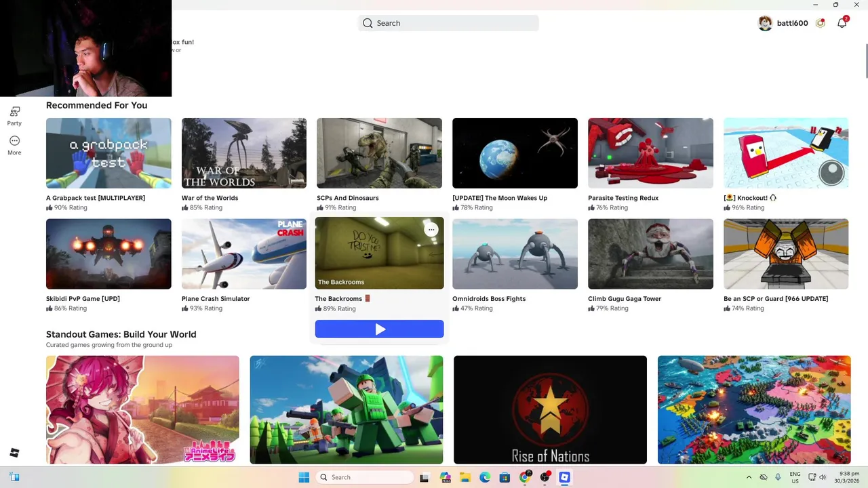This screenshot has height=488, width=868.
Task: Click the magnifier icon in Roblox search
Action: (x=368, y=23)
